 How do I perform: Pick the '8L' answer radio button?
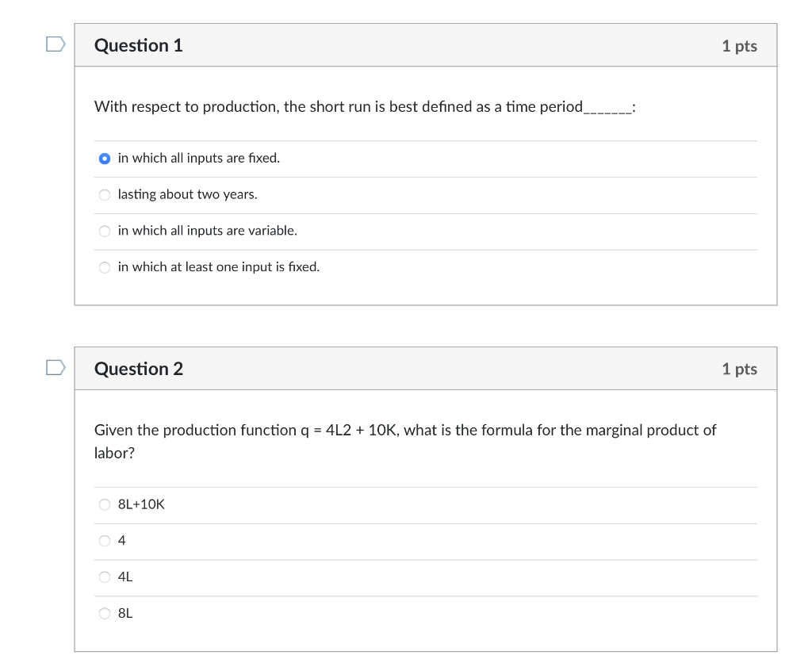click(105, 613)
